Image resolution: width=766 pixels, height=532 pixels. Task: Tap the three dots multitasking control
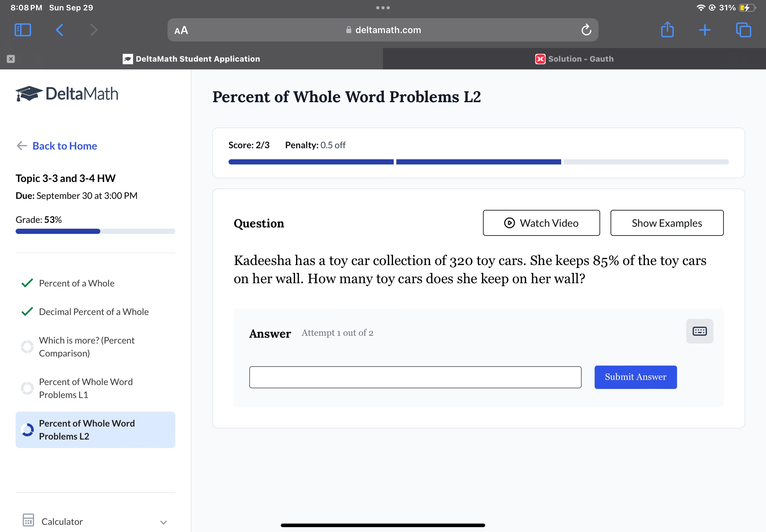click(383, 8)
